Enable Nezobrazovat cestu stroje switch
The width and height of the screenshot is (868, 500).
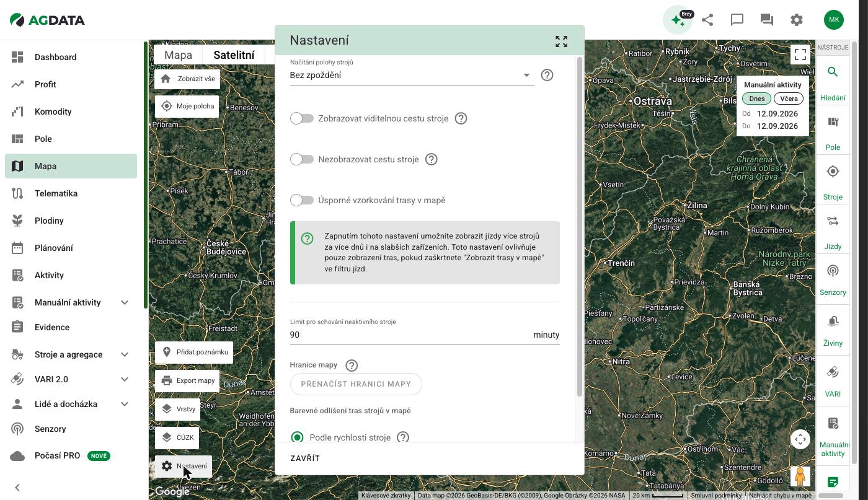point(302,159)
